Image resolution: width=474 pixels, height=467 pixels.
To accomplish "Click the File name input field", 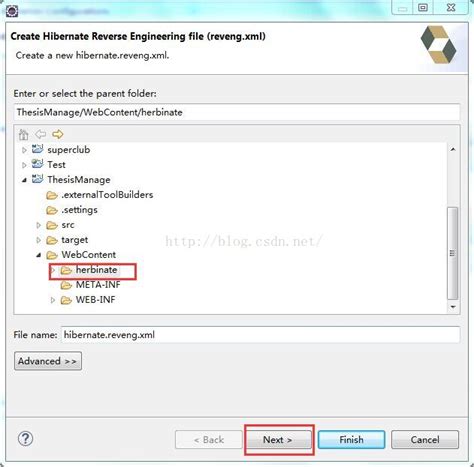I will 260,335.
